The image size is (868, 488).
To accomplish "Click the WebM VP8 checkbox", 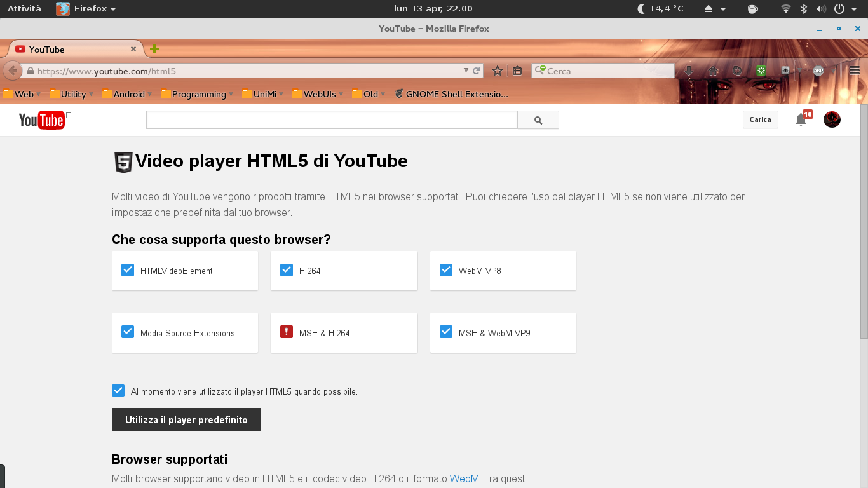I will coord(446,269).
